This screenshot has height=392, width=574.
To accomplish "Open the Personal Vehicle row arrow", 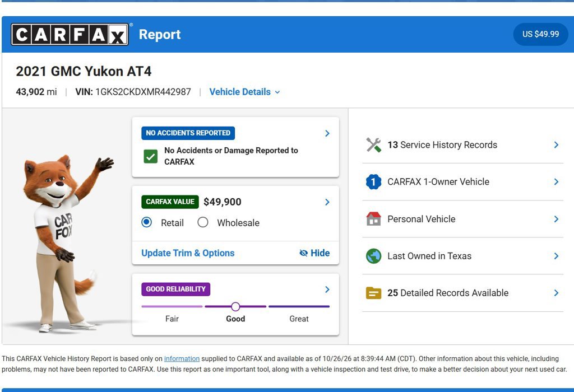I will click(556, 219).
